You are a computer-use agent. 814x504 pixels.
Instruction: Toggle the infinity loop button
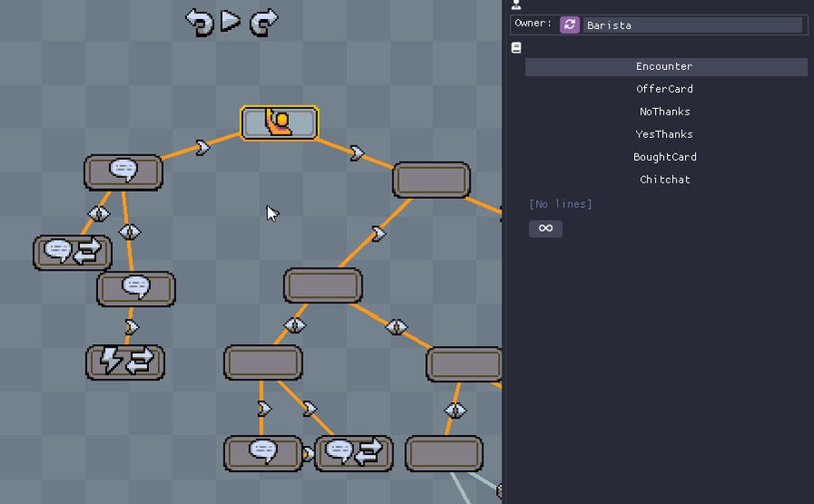point(546,228)
